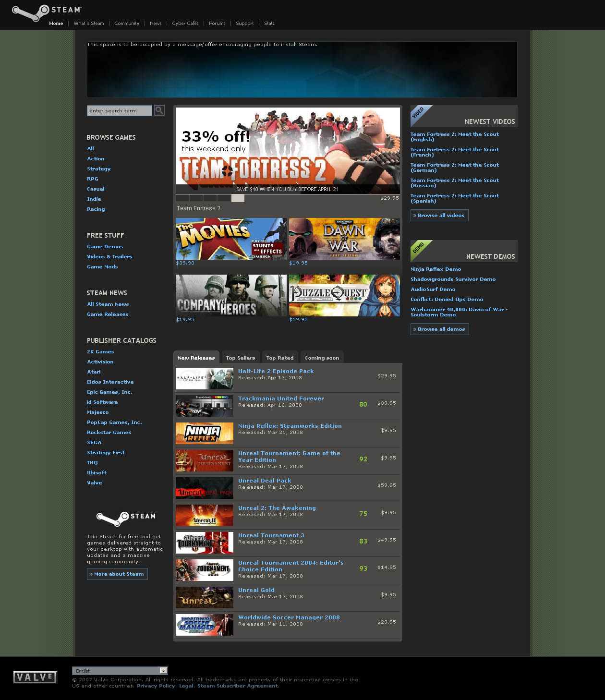
Task: Open Game Mods link
Action: click(102, 267)
